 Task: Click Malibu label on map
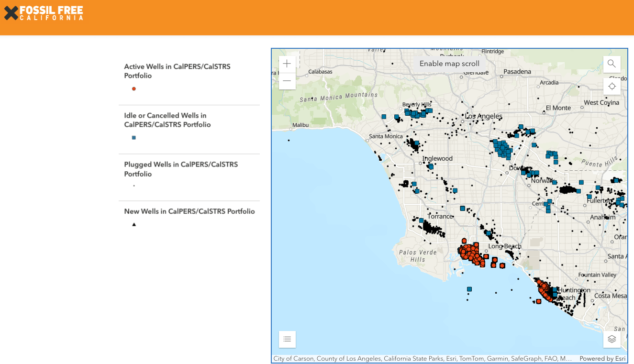(300, 125)
